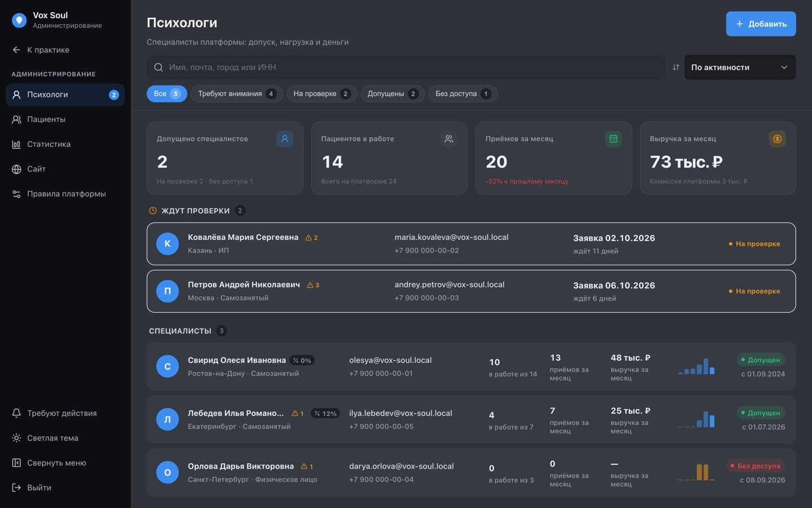Click the user icon on Допущено специалистов card
The height and width of the screenshot is (508, 812).
(x=285, y=139)
